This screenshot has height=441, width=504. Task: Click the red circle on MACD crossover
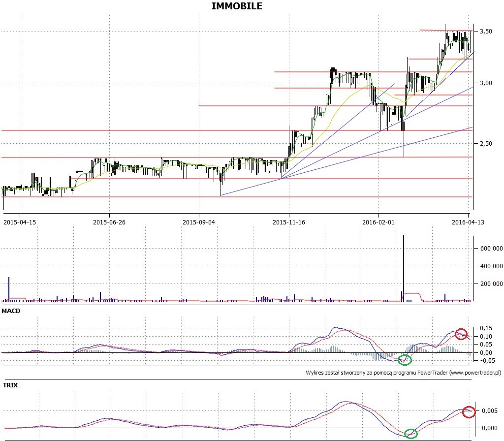point(461,334)
